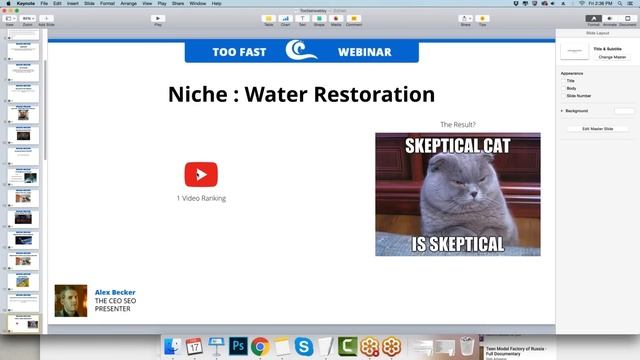Screen dimensions: 640x360
Task: Open the Media toolbar button
Action: [x=336, y=18]
